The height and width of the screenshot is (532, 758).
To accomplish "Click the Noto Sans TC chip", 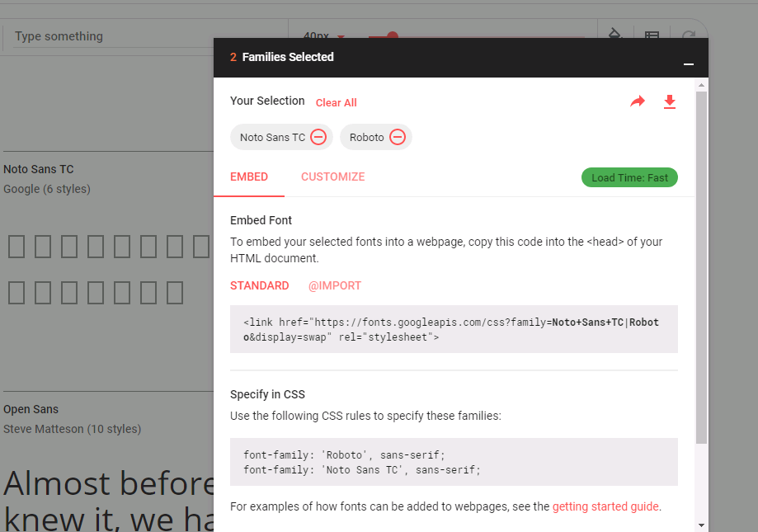I will pyautogui.click(x=281, y=137).
